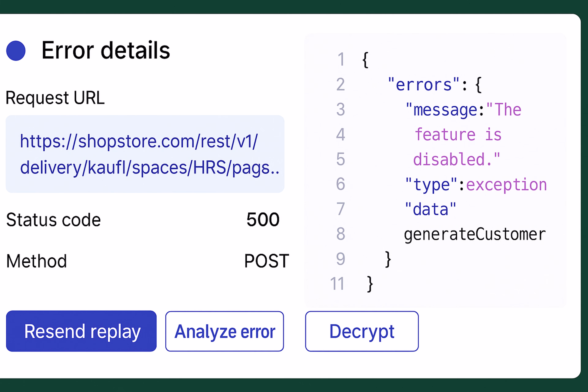
Task: Click the blue dot beside Error details
Action: tap(16, 51)
